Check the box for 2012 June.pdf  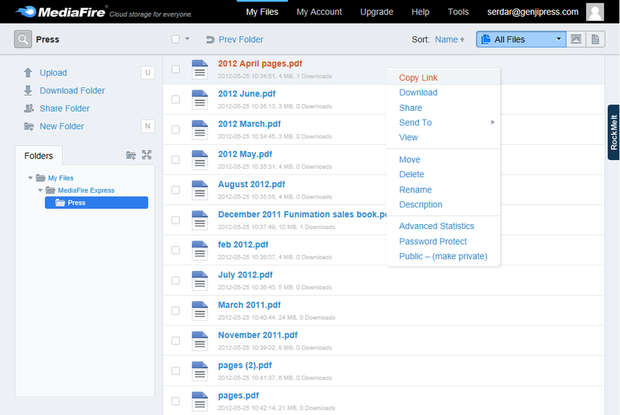176,100
